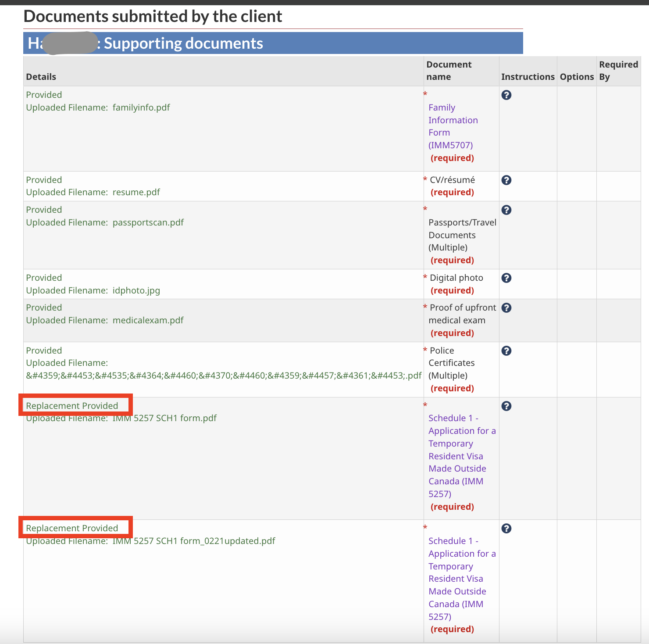Screen dimensions: 649x644
Task: Click 'Replacement Provided' for form_0221updated.pdf
Action: pos(72,528)
